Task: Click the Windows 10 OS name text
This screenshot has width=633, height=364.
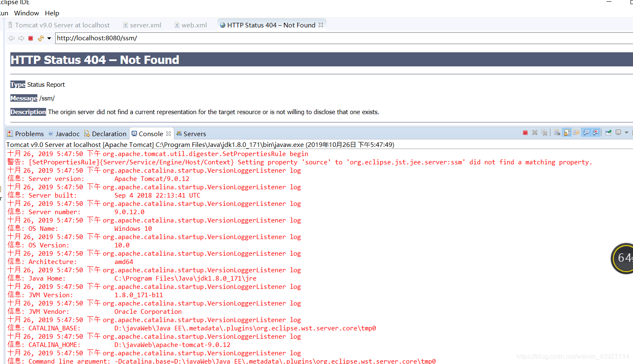Action: (133, 229)
